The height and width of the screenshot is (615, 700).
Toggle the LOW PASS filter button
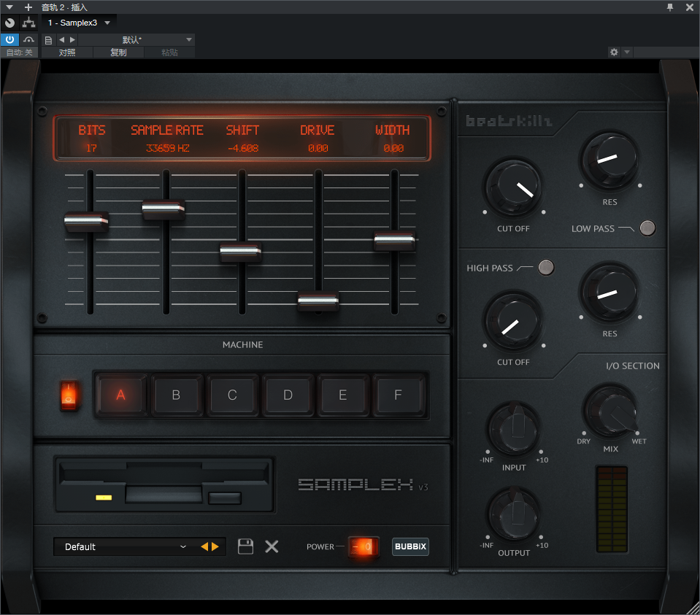click(647, 228)
